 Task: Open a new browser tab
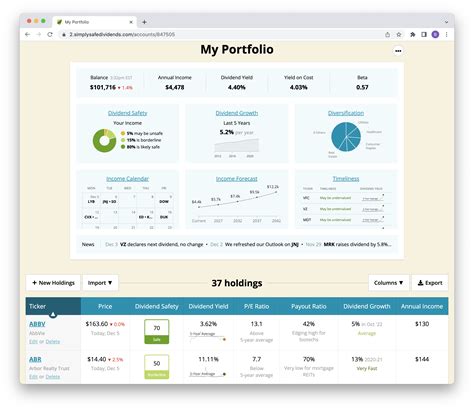(x=144, y=22)
